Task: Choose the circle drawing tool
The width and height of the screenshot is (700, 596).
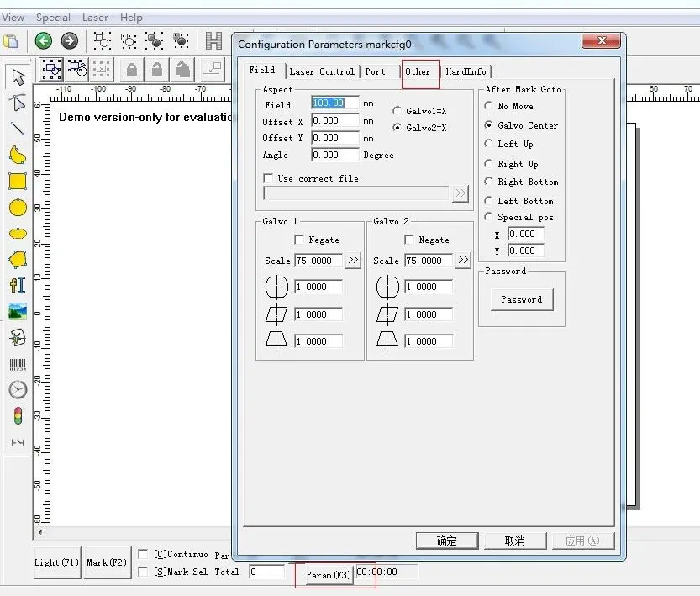Action: click(x=18, y=208)
